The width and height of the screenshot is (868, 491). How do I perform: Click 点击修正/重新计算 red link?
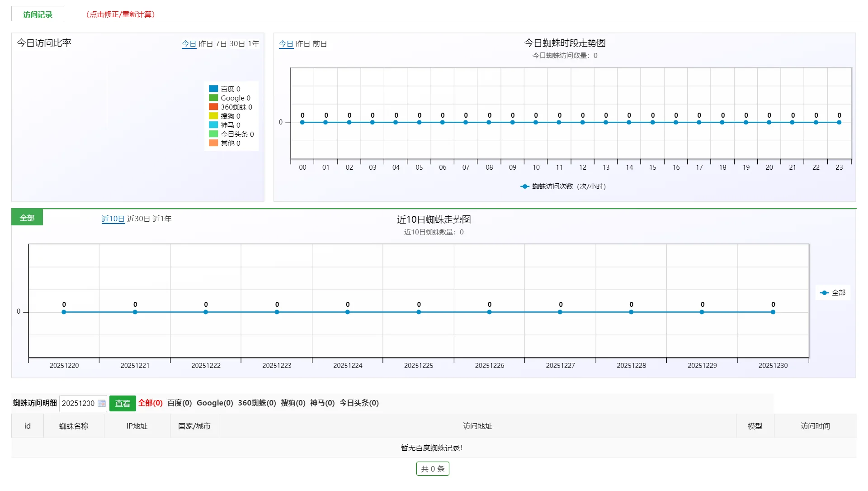[120, 14]
